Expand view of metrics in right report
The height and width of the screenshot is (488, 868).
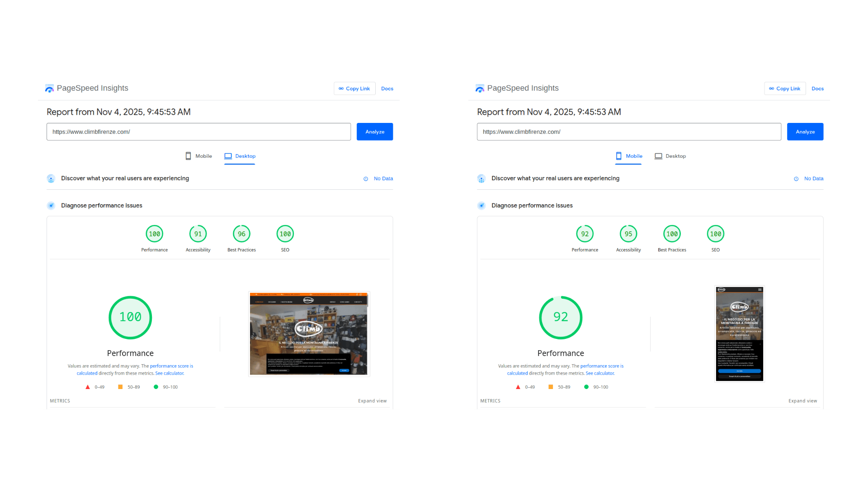802,401
